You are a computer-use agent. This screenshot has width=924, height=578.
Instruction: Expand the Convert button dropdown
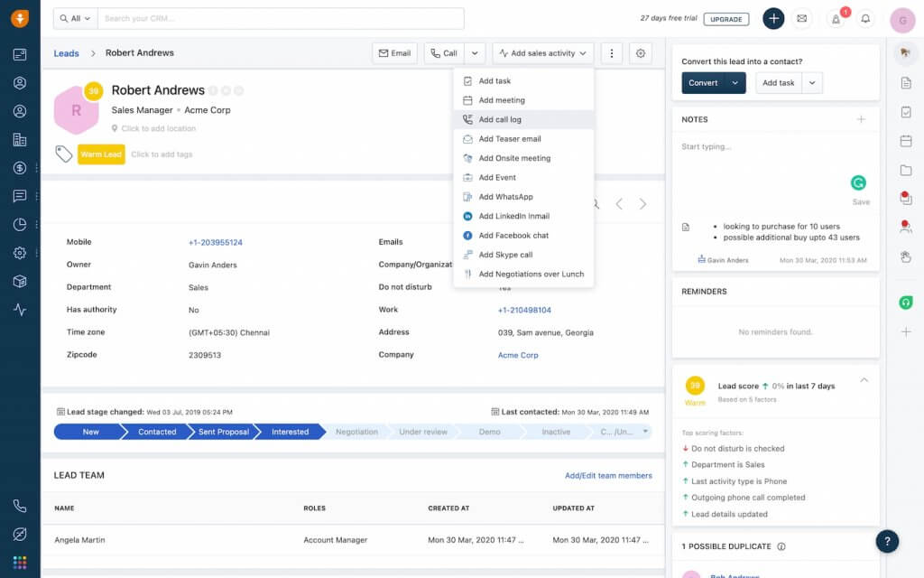tap(733, 82)
